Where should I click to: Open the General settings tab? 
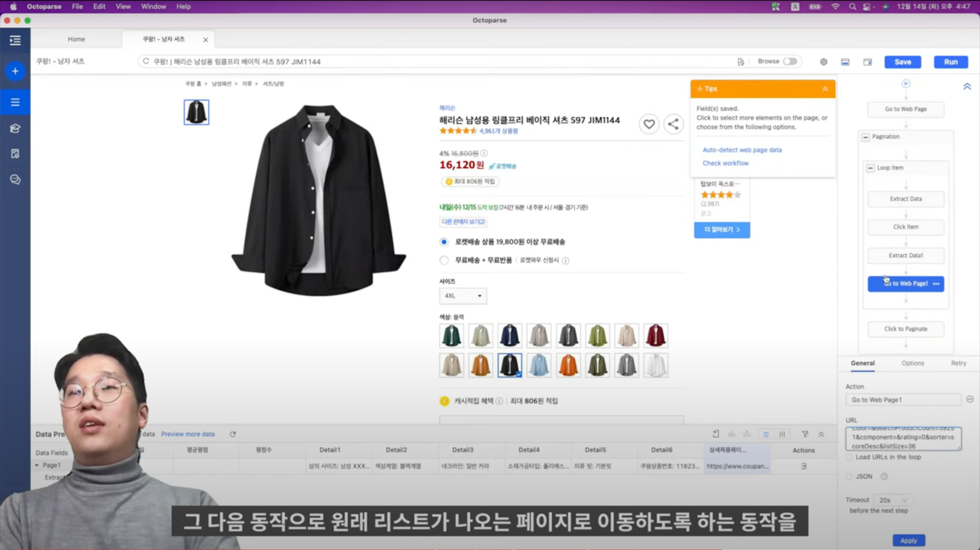click(x=862, y=363)
